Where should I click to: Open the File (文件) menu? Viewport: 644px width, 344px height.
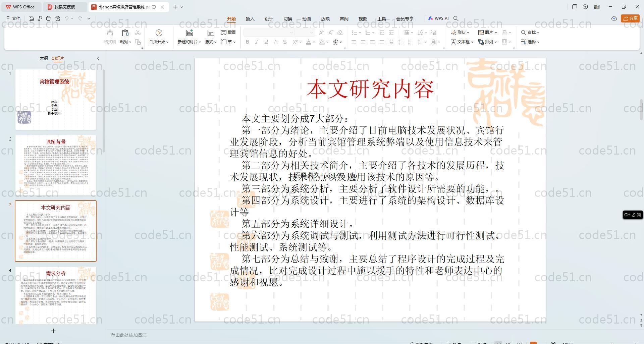[13, 18]
